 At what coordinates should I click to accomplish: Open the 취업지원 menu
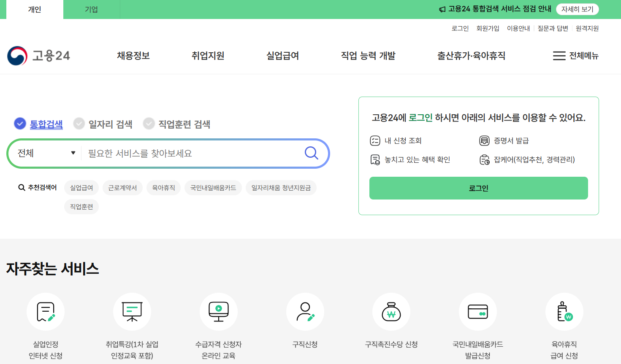(208, 56)
